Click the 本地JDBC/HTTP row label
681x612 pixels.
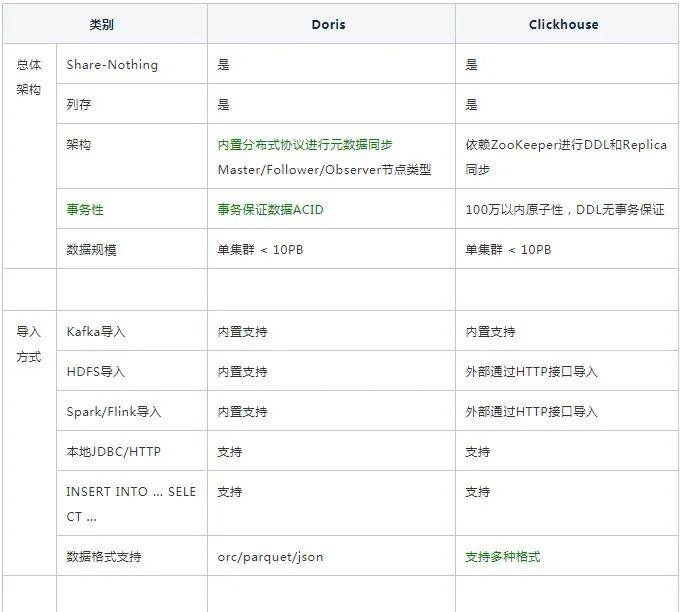pyautogui.click(x=113, y=452)
